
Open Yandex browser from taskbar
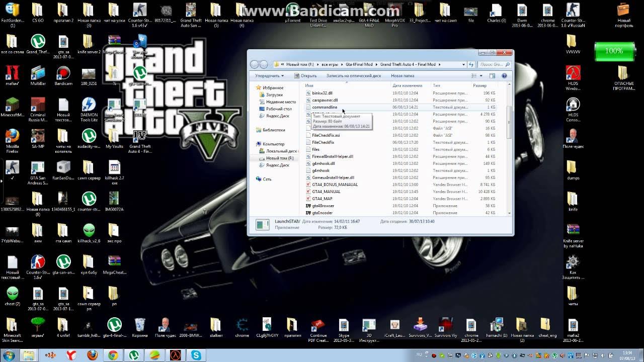(71, 355)
